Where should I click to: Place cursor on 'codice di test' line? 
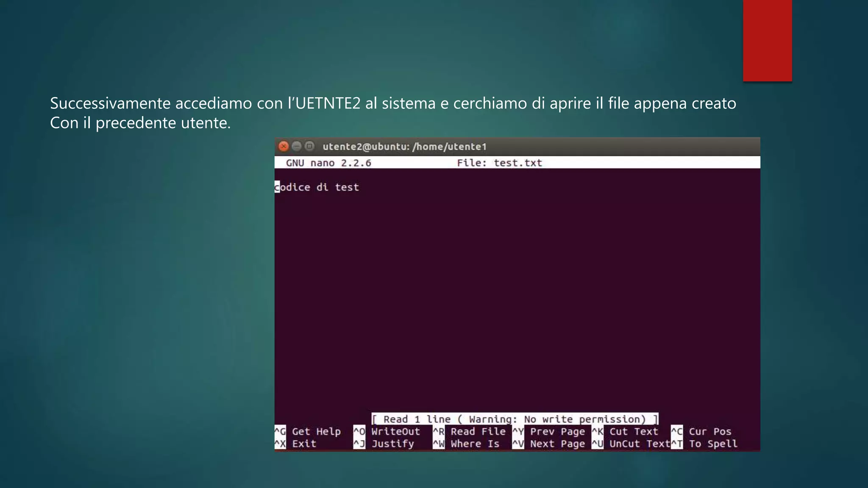coord(317,187)
